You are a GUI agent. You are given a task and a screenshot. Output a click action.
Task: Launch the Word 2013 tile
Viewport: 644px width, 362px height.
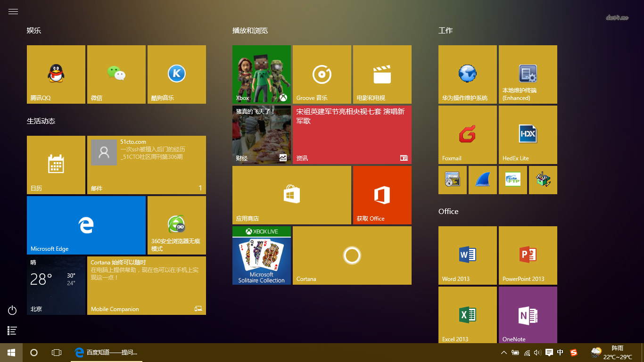pos(468,255)
